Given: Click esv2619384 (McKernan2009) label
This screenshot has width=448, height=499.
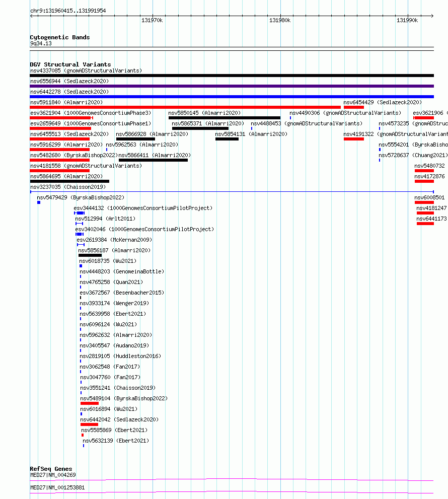Looking at the screenshot, I should click(114, 240).
